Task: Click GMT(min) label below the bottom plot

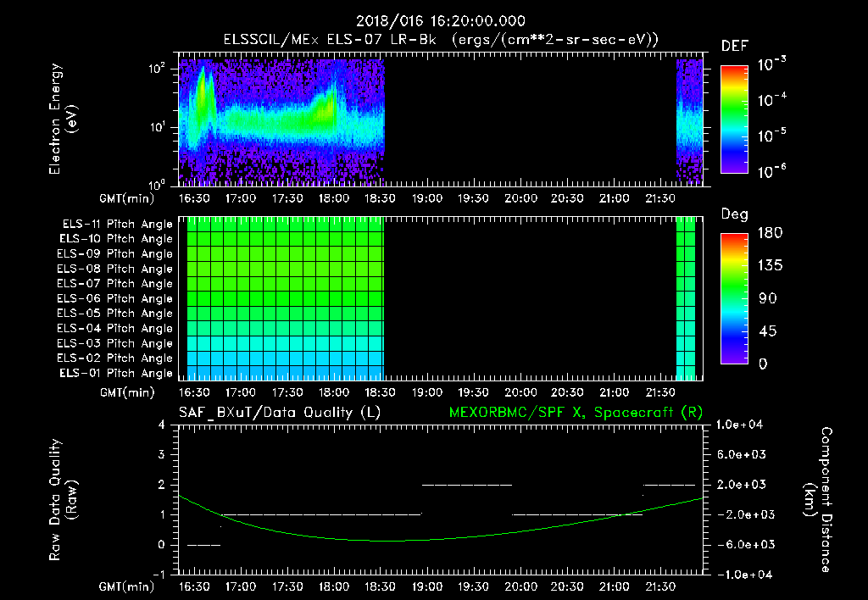Action: [125, 586]
